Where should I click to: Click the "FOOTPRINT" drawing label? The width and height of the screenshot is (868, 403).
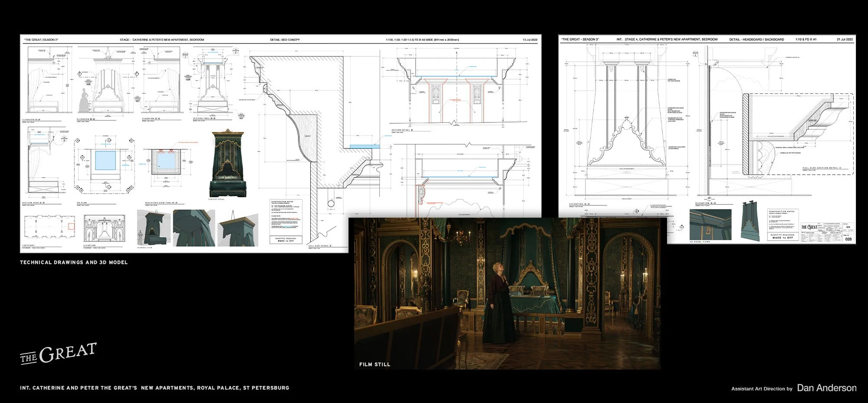[x=28, y=245]
